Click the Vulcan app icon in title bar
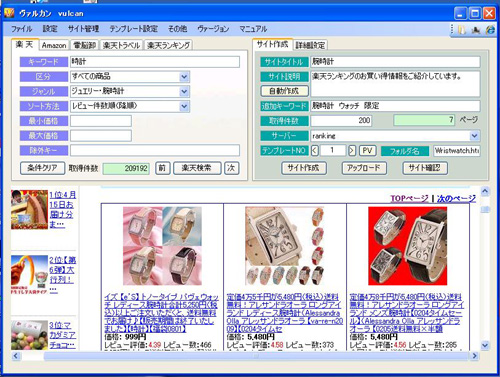This screenshot has height=377, width=500. click(9, 13)
